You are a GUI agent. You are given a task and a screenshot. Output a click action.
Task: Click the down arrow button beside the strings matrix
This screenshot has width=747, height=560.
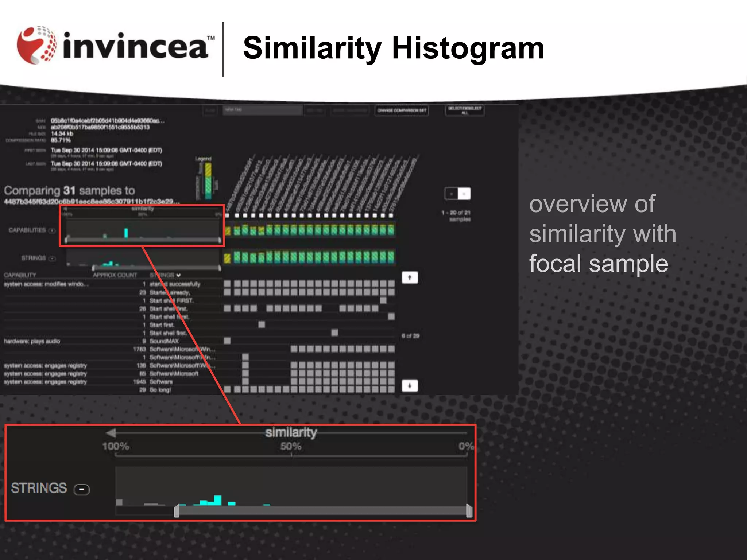click(x=410, y=386)
